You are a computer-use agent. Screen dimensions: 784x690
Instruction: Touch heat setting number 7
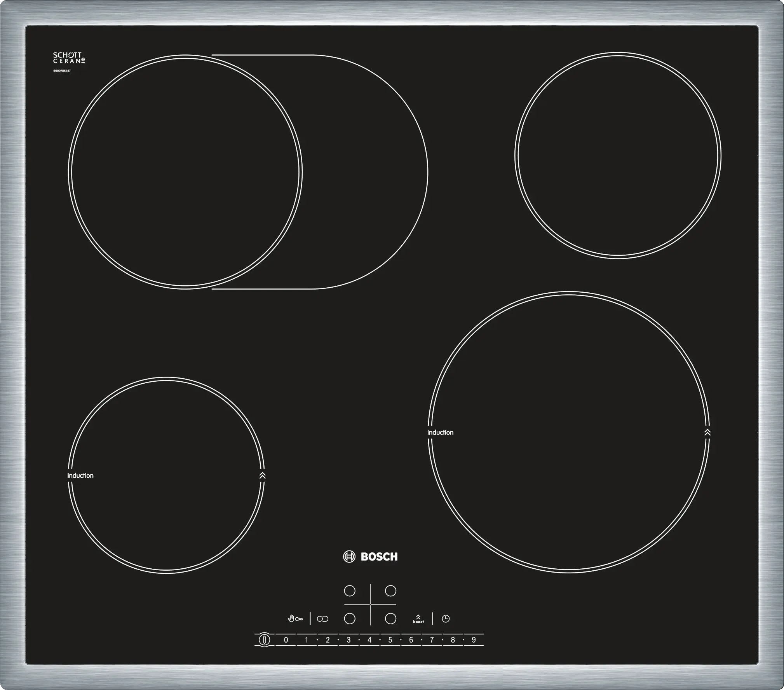tap(432, 640)
